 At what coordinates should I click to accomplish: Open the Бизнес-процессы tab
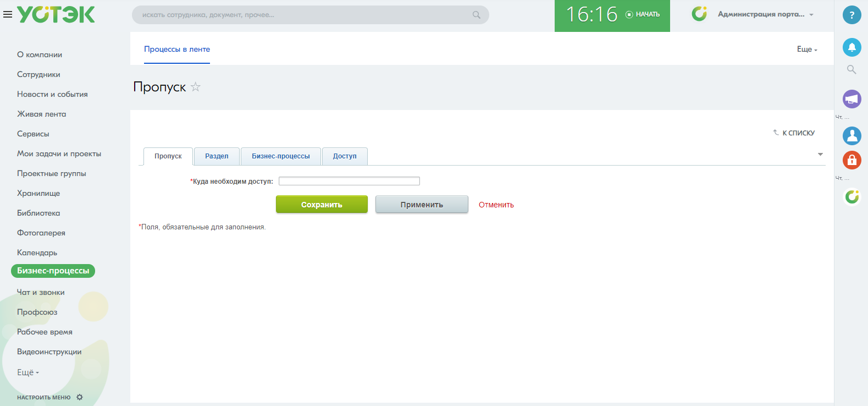pos(281,156)
